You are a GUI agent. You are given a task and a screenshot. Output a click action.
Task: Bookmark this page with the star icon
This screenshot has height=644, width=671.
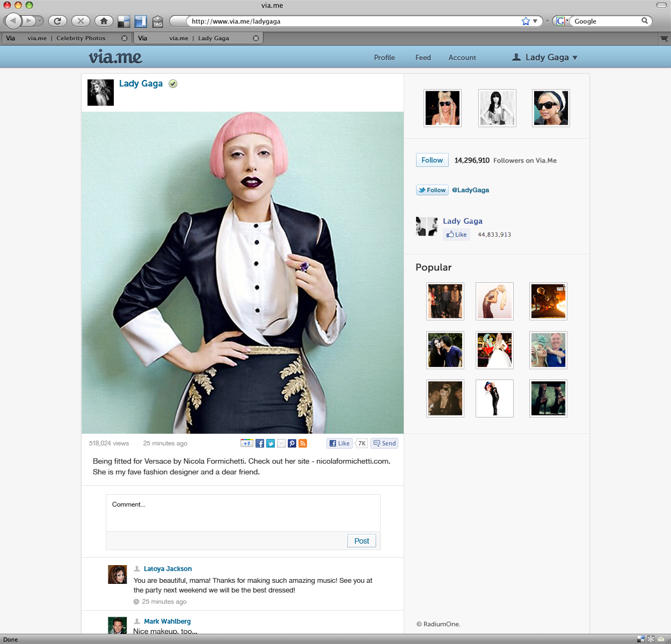526,21
